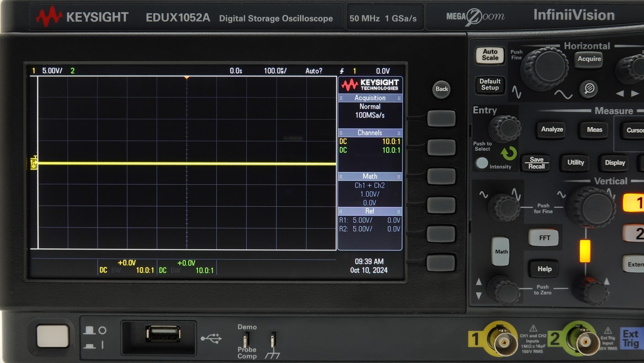Push the Math position knob below Math key
This screenshot has width=644, height=363.
[504, 290]
